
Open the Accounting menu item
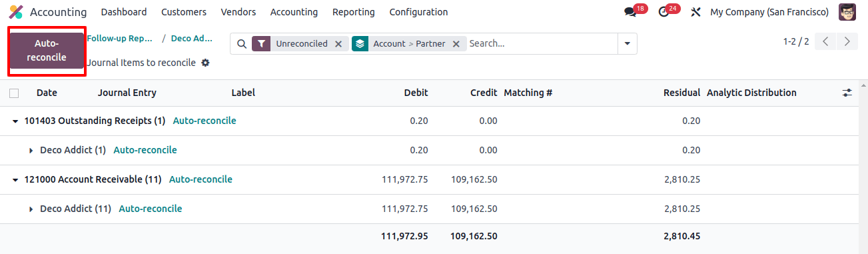coord(294,12)
